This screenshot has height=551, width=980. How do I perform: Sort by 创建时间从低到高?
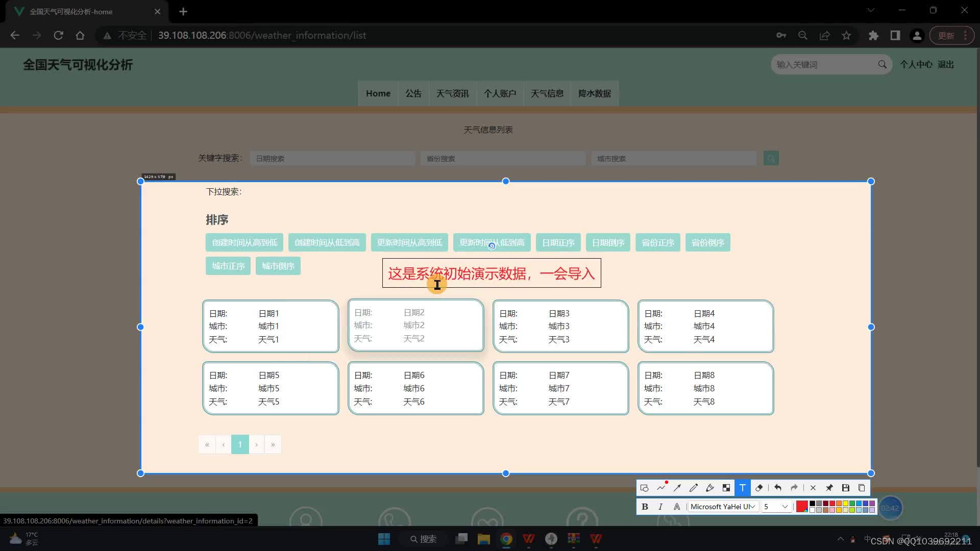point(327,242)
